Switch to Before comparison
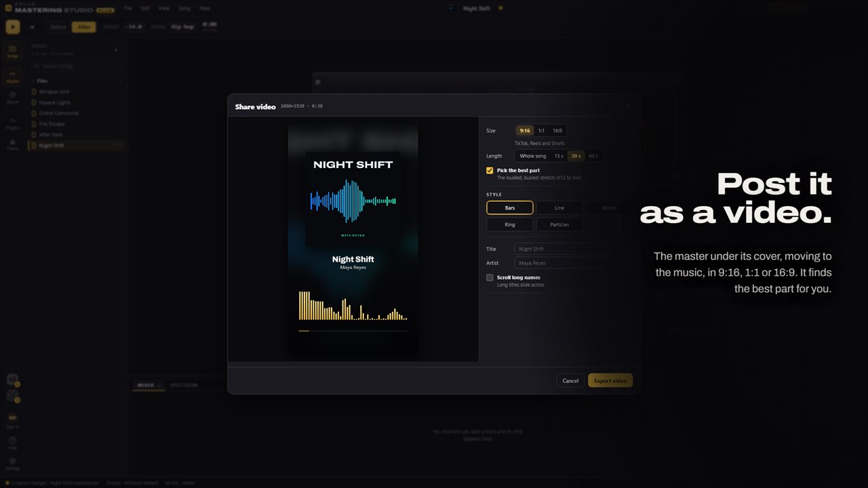Screen dimensions: 868x488 coord(59,27)
